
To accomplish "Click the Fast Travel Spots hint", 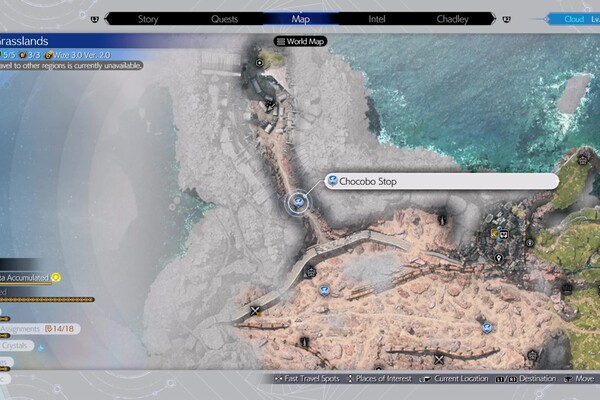I will 307,379.
